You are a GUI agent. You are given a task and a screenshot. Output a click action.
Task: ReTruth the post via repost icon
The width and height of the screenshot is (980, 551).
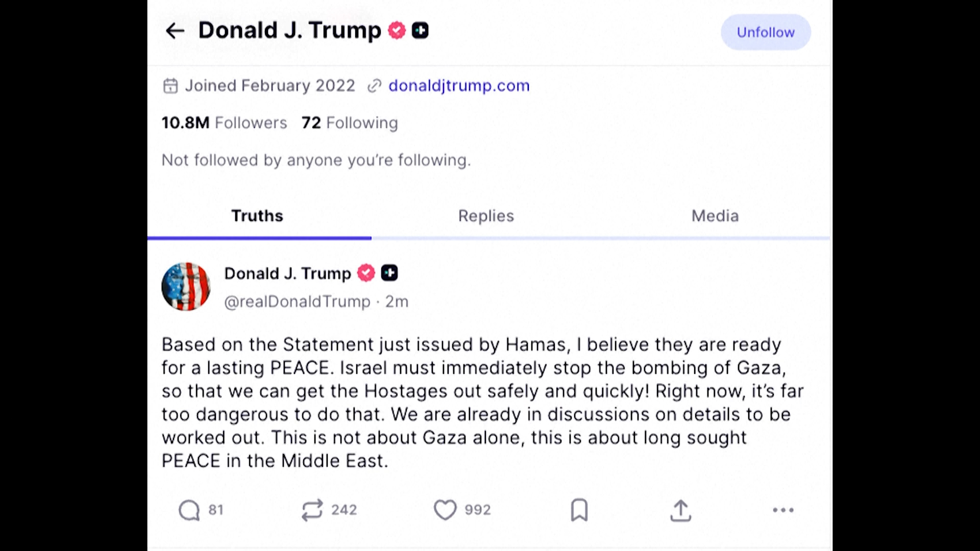point(312,510)
